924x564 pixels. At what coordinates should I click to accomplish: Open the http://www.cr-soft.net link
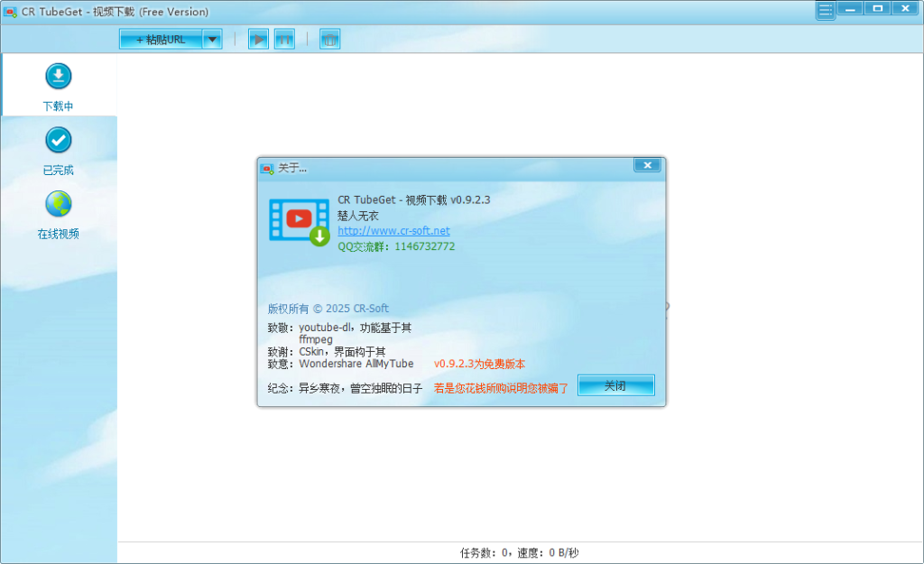coord(393,230)
